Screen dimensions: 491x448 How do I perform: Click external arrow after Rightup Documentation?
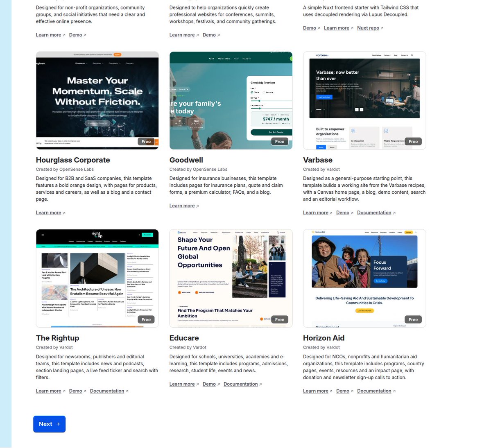click(x=127, y=391)
